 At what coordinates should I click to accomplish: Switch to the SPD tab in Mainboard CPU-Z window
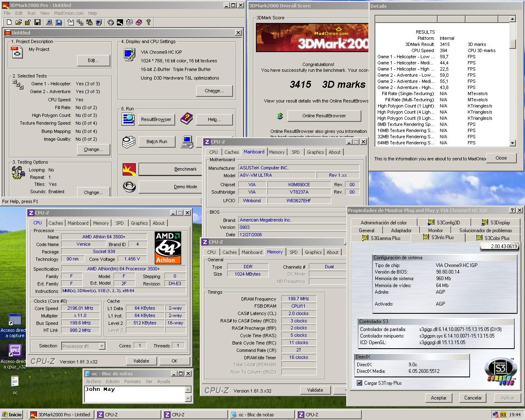pos(296,152)
